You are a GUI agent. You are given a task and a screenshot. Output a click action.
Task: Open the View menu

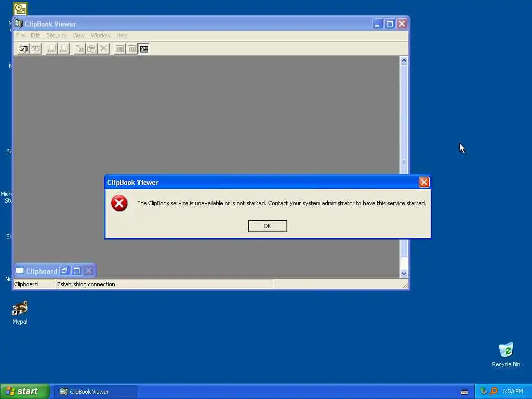click(x=78, y=35)
